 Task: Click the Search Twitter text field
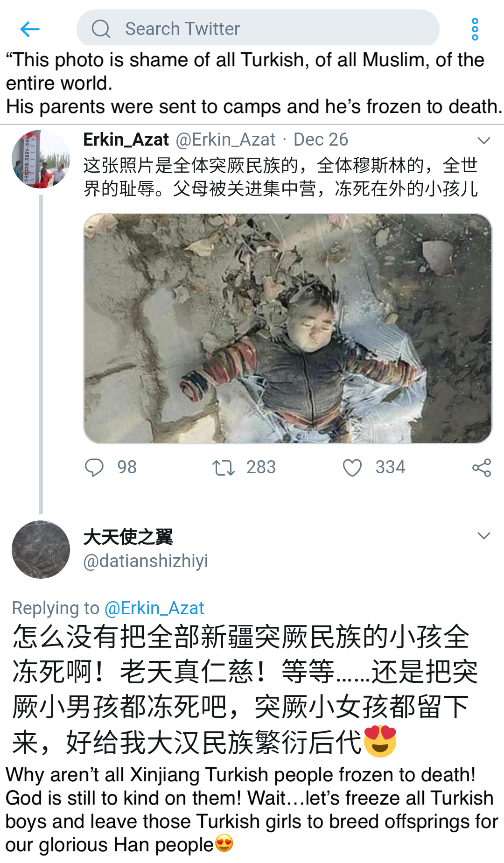[258, 28]
